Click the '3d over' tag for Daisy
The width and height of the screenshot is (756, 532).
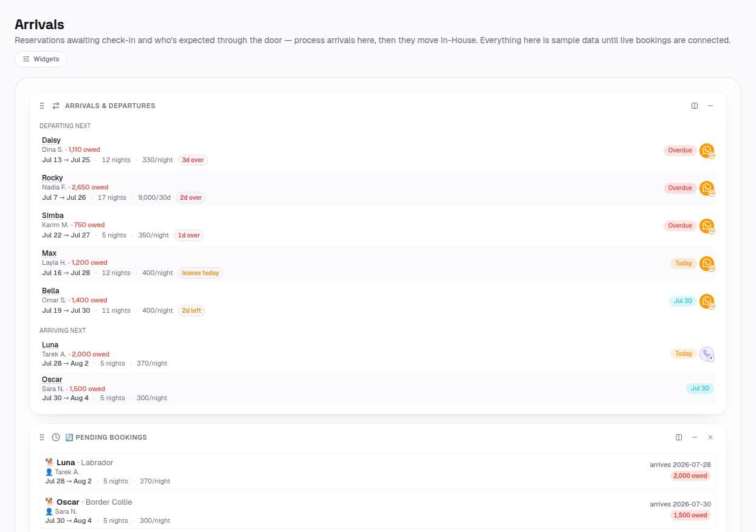193,160
